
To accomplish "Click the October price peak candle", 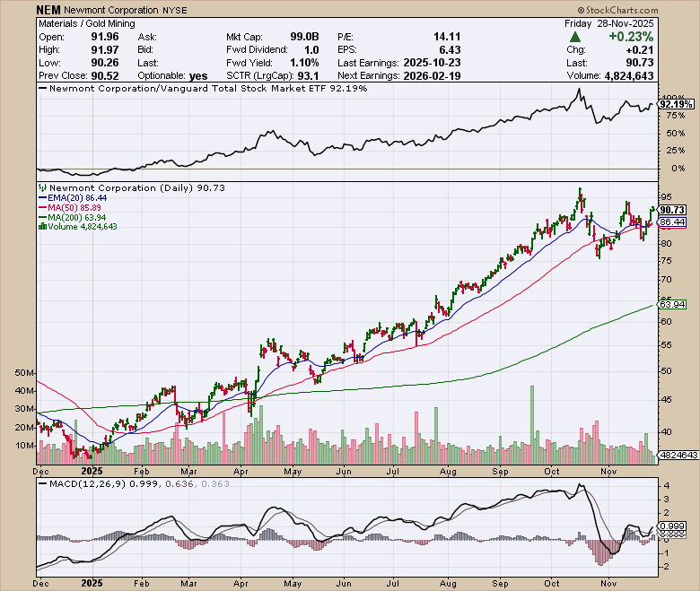I will pyautogui.click(x=580, y=196).
